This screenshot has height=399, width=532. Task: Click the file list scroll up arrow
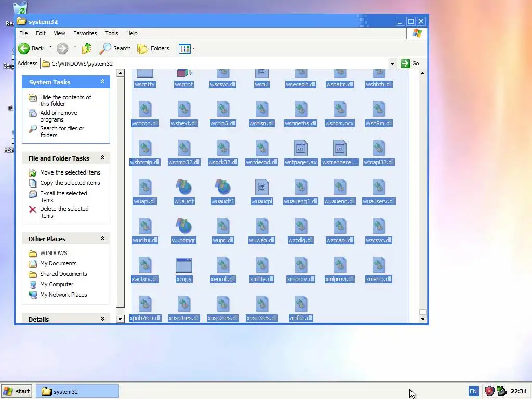click(x=423, y=73)
